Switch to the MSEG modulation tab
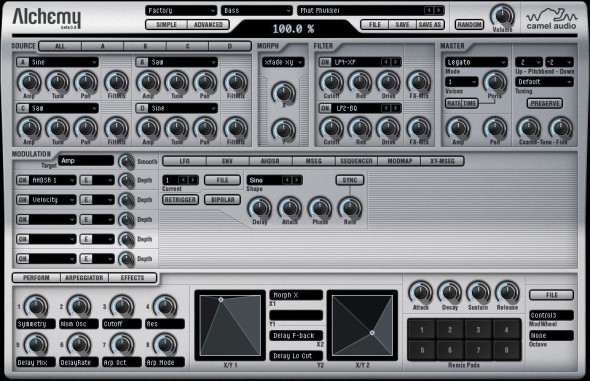 pos(313,161)
